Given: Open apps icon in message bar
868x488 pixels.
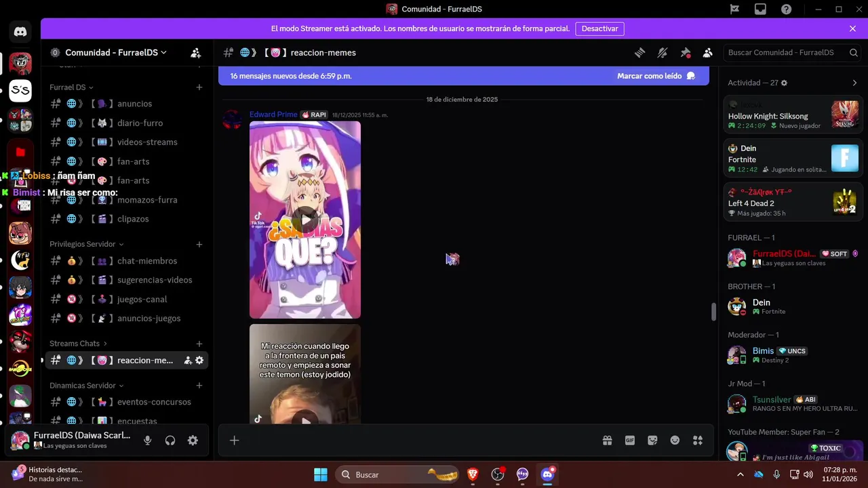Looking at the screenshot, I should pyautogui.click(x=697, y=441).
